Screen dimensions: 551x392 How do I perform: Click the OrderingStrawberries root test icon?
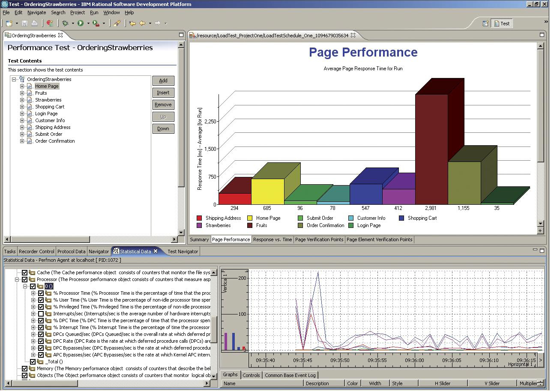click(x=22, y=79)
